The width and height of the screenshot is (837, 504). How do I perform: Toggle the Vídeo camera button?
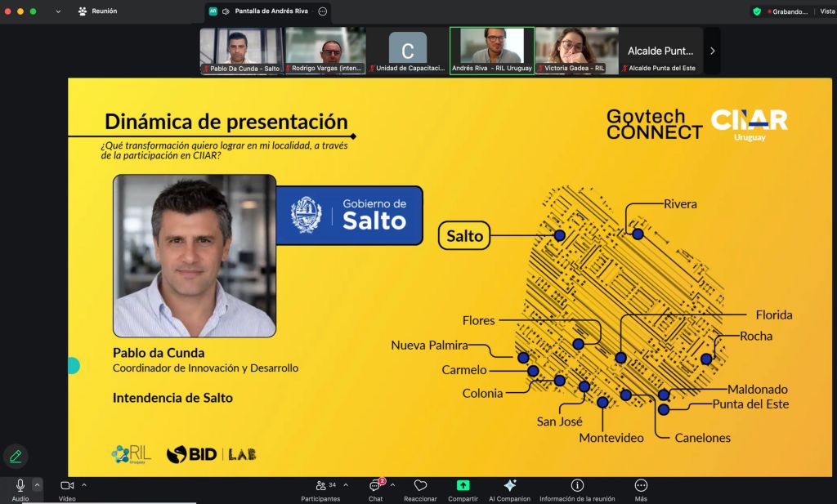click(67, 485)
